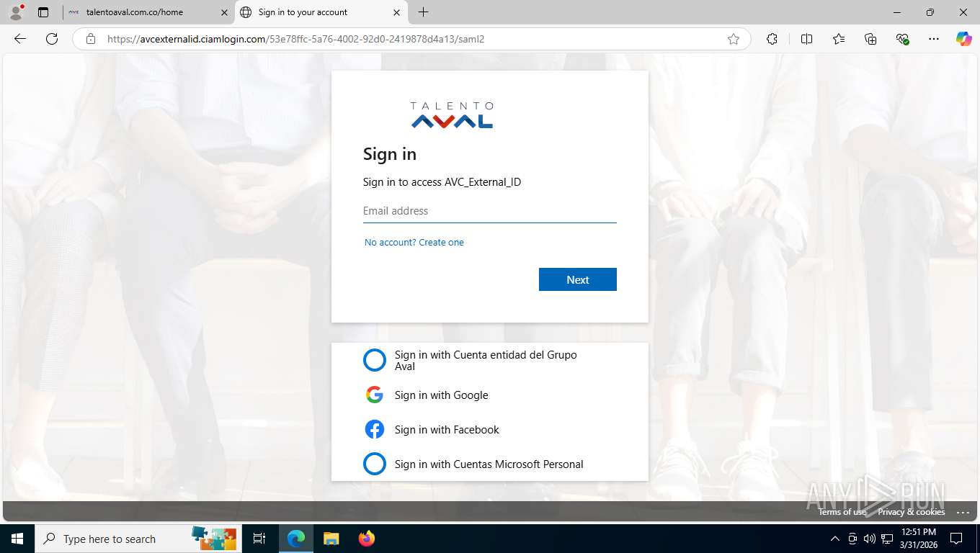Open the notification center icon
The width and height of the screenshot is (980, 553).
956,539
